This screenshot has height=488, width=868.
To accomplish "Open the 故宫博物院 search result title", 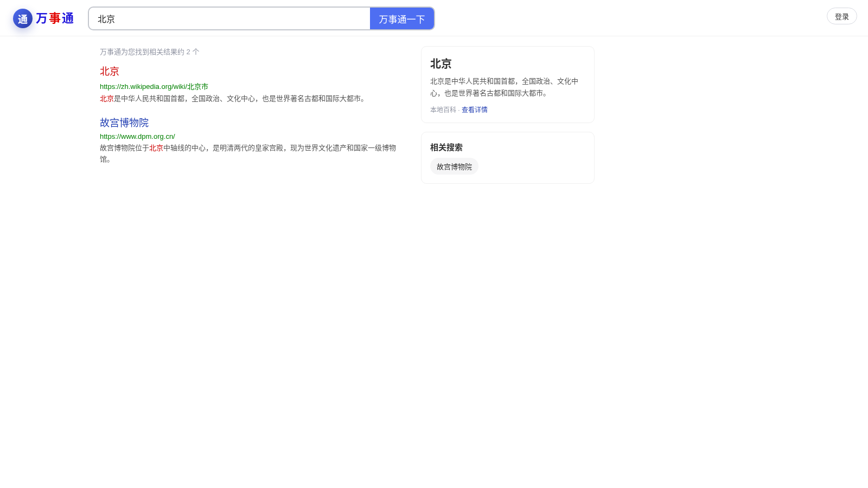I will point(124,123).
